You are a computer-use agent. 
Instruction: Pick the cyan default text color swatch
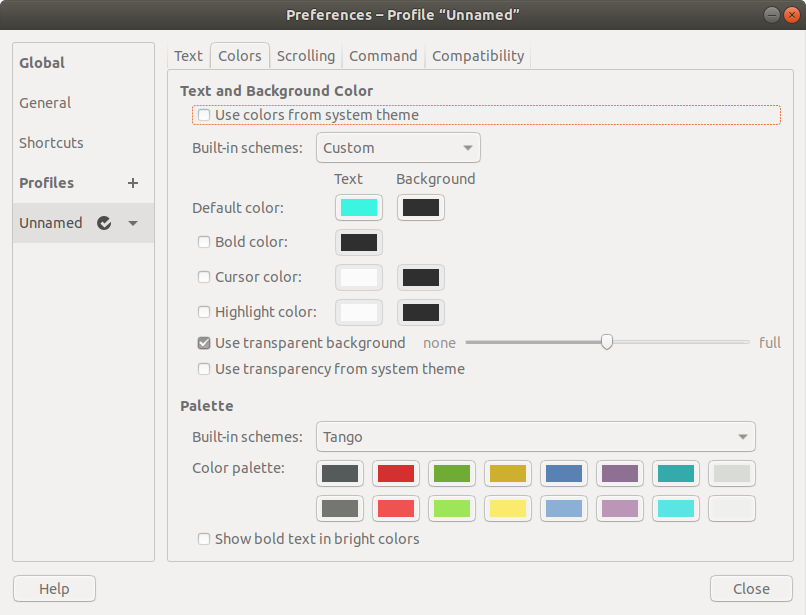point(359,208)
